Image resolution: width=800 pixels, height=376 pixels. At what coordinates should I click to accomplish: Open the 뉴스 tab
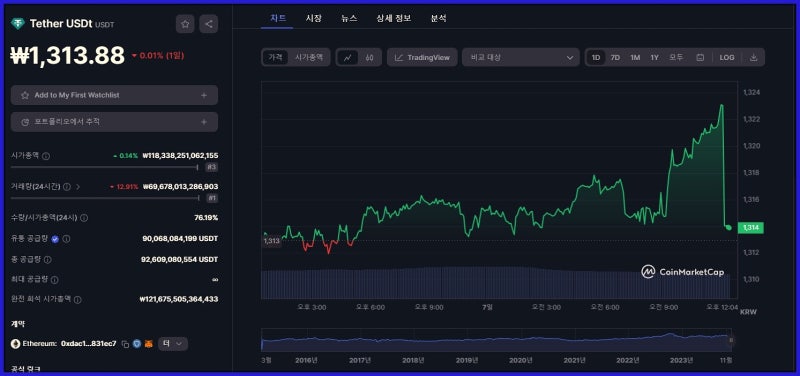pyautogui.click(x=349, y=18)
